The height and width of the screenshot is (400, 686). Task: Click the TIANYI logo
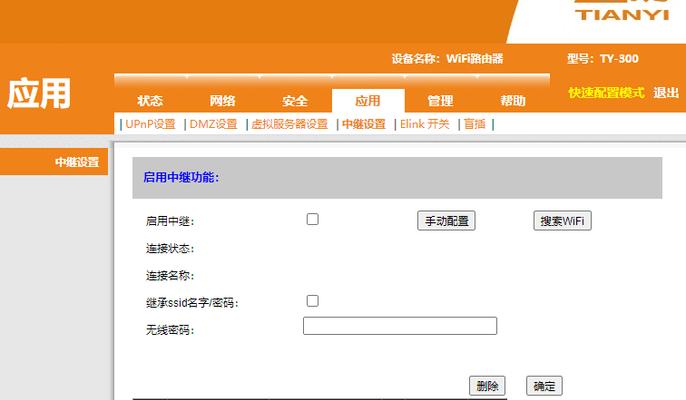tap(622, 12)
